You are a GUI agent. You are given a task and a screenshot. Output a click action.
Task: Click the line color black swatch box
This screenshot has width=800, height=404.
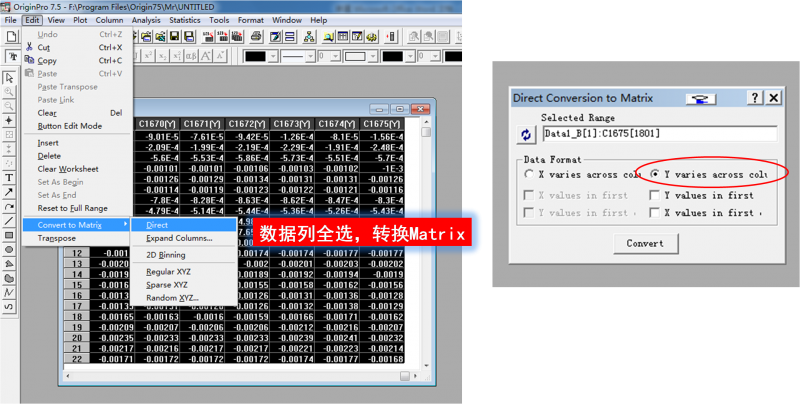pyautogui.click(x=255, y=56)
